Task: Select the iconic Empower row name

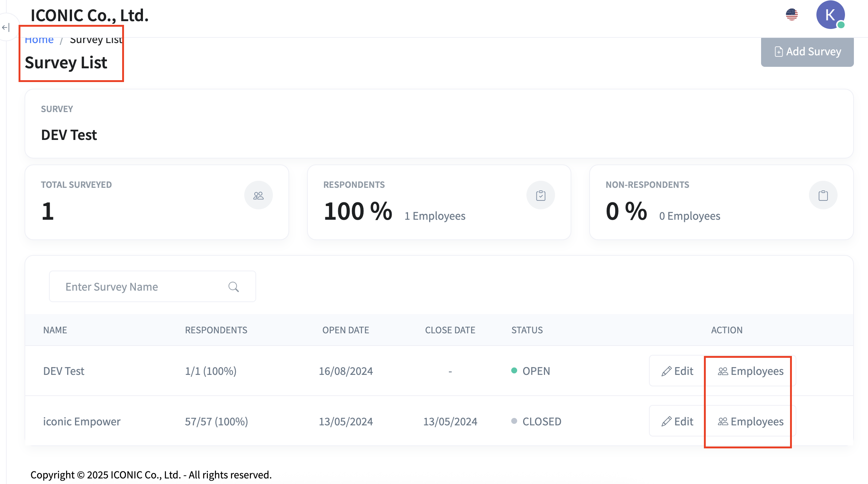Action: pyautogui.click(x=82, y=422)
